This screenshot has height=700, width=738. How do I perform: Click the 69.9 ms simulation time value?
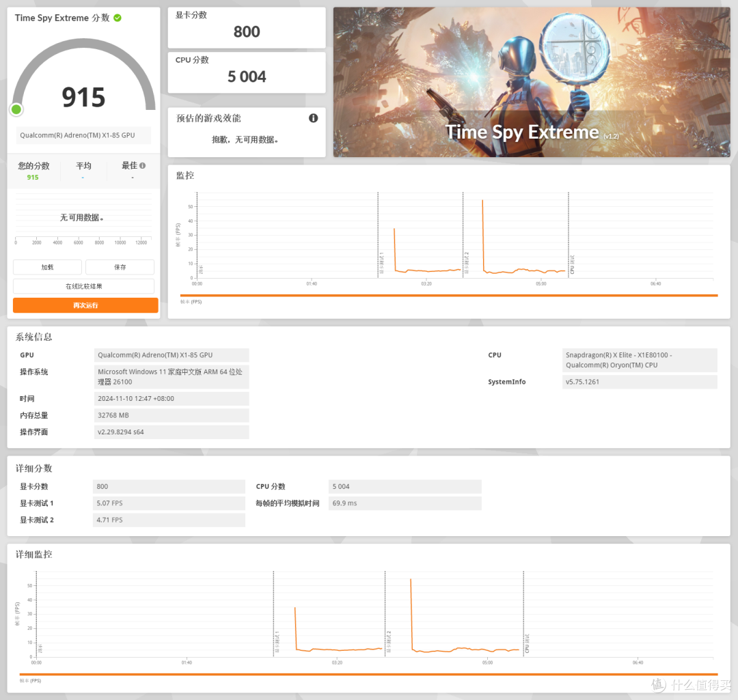405,503
